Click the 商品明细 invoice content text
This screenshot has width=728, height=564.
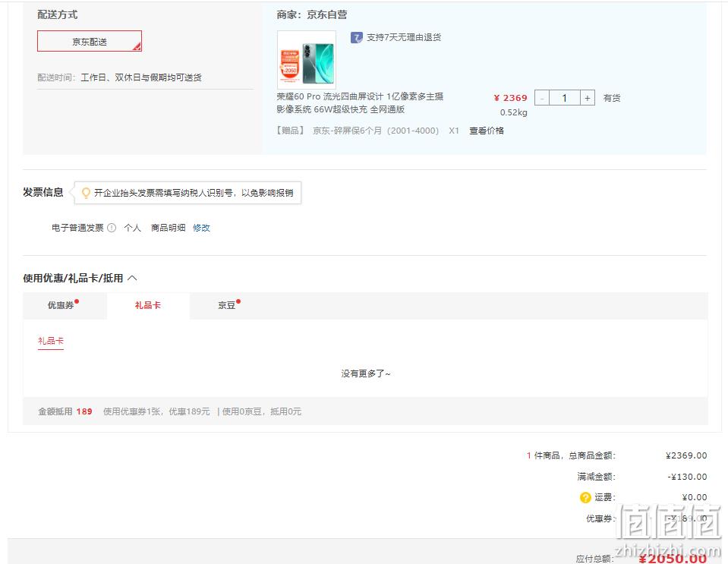point(168,228)
